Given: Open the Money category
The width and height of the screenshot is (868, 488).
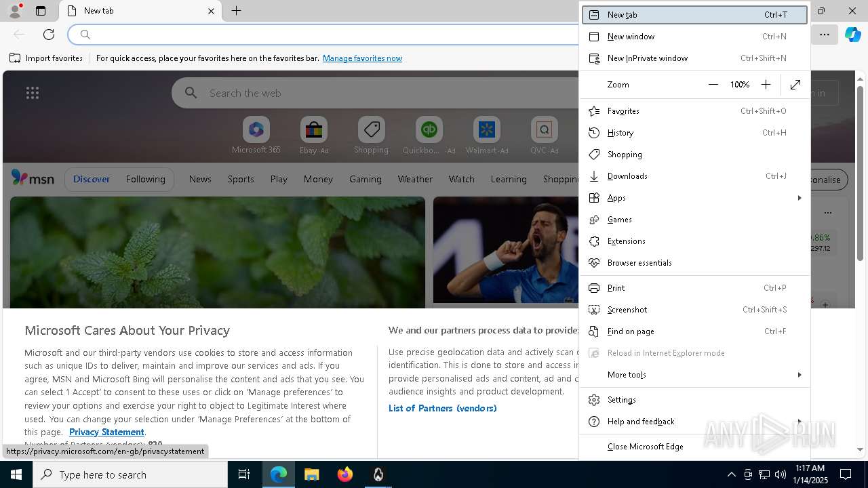Looking at the screenshot, I should pos(318,179).
